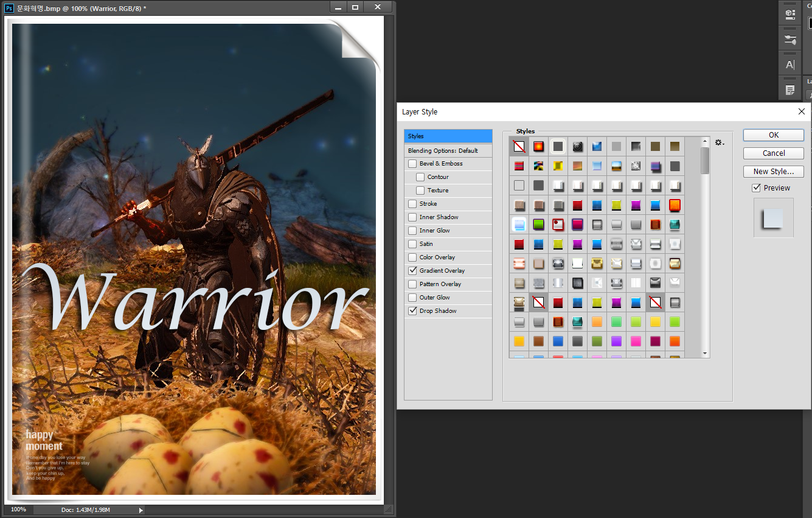812x518 pixels.
Task: Apply the red-orange sunburst glow style swatch
Action: [x=538, y=146]
